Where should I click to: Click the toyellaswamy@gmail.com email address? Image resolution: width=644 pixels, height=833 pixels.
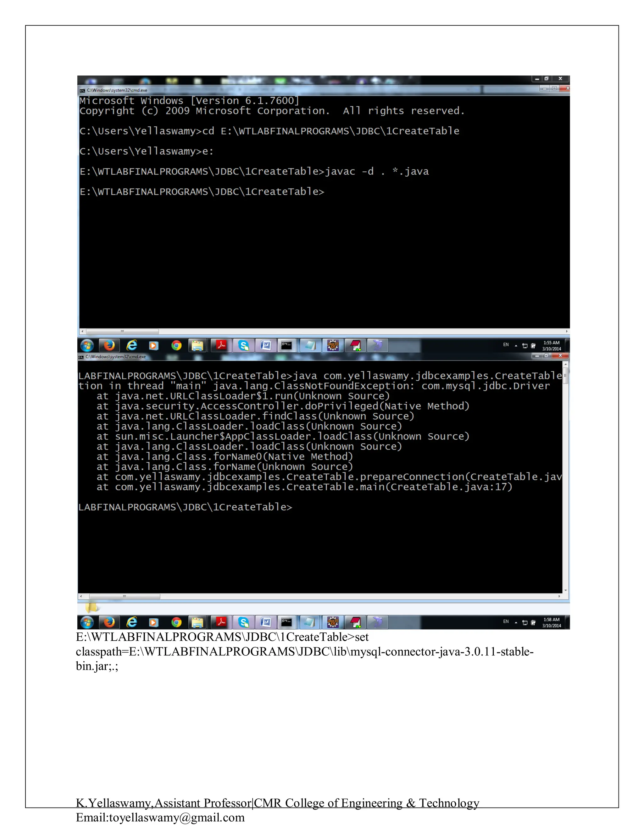click(x=177, y=817)
